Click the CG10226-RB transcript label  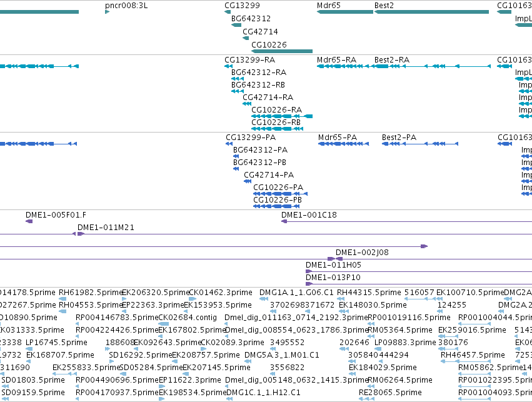click(276, 123)
